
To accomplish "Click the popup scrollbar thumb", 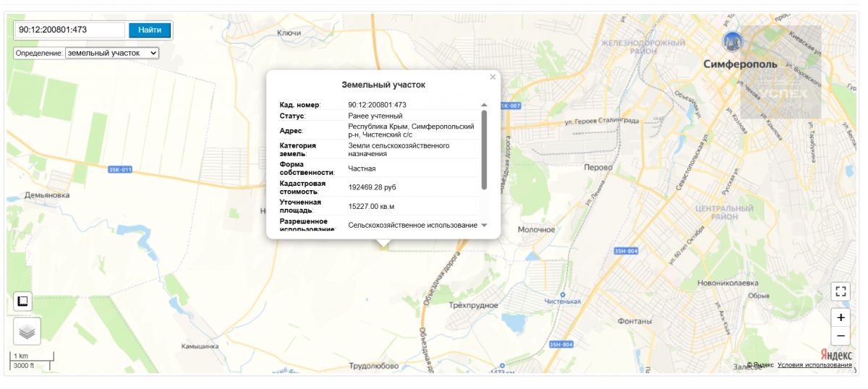I will click(x=484, y=150).
